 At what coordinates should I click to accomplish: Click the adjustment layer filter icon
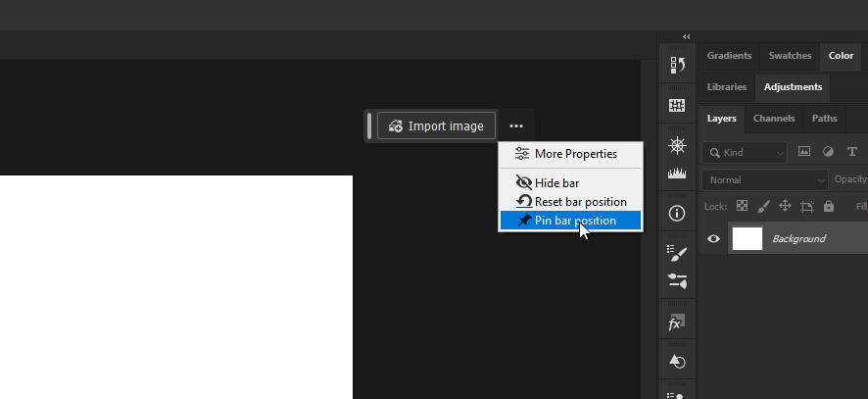click(828, 152)
